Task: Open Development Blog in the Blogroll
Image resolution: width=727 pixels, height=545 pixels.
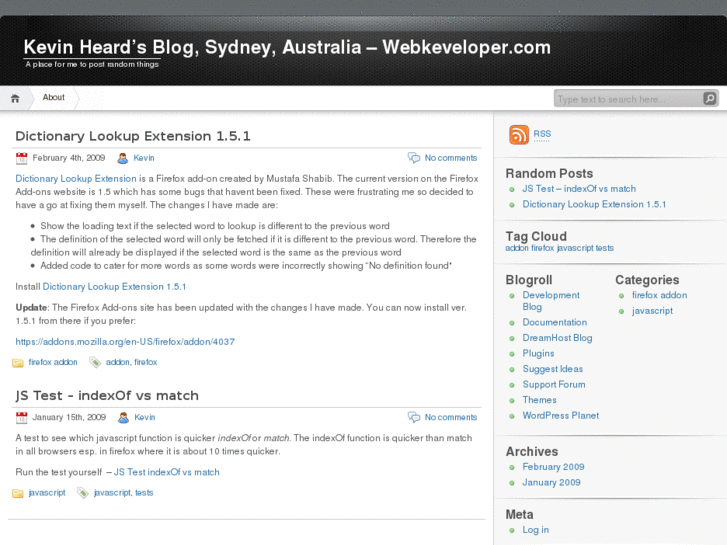Action: click(x=551, y=301)
